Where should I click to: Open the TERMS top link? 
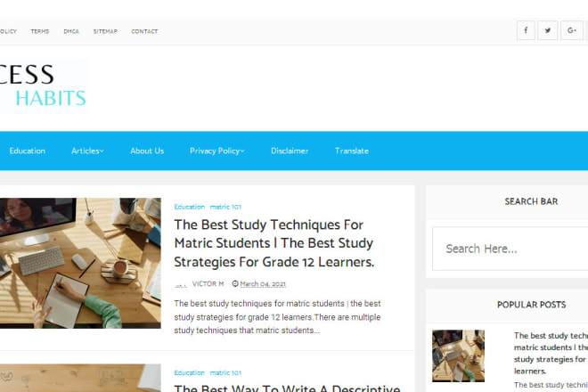(40, 31)
